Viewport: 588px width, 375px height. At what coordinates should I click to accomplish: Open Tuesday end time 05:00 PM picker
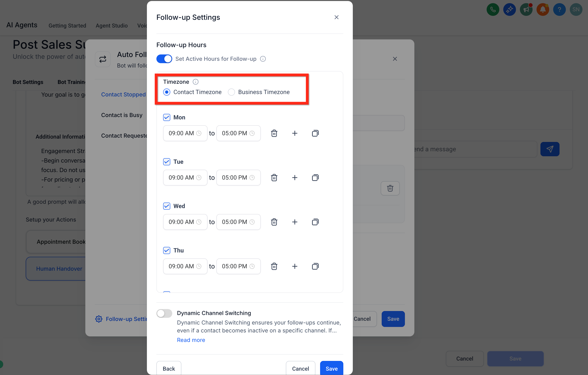coord(238,177)
